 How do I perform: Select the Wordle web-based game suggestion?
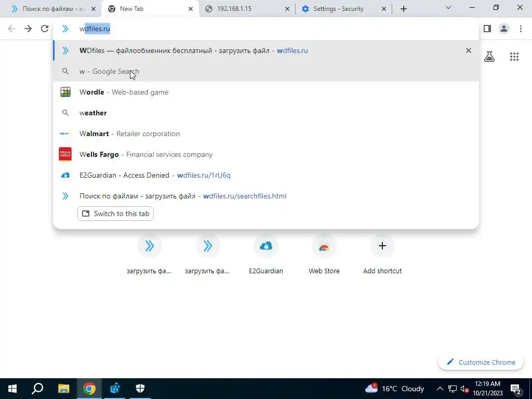pos(266,92)
